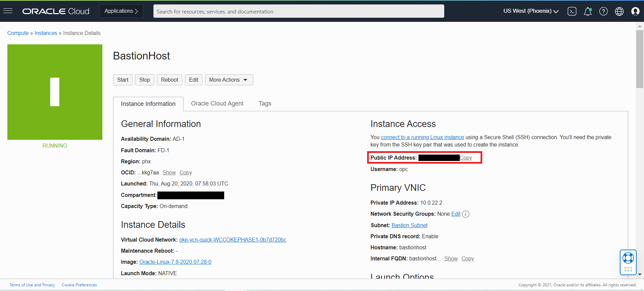Switch to the Oracle Cloud Agent tab
644x291 pixels.
click(217, 103)
